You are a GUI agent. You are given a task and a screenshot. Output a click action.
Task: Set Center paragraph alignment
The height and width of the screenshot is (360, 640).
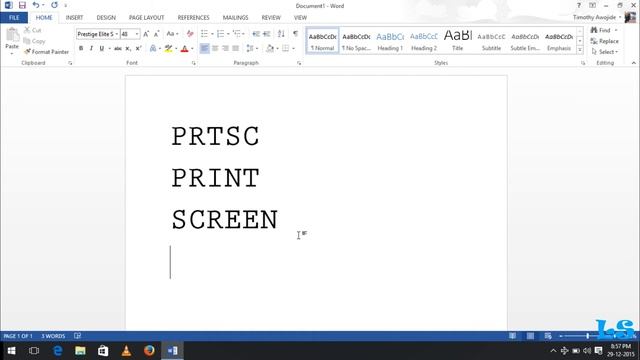(215, 49)
